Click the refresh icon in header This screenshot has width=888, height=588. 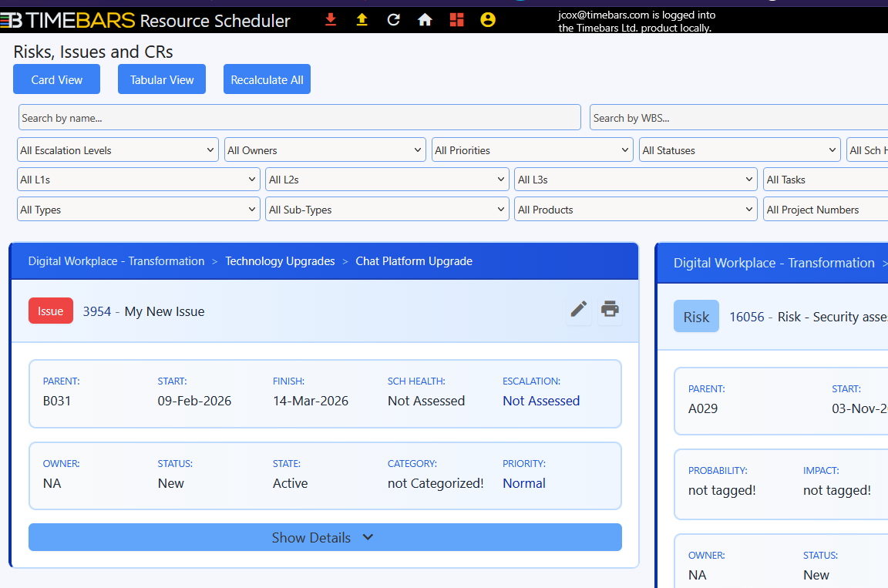coord(393,20)
